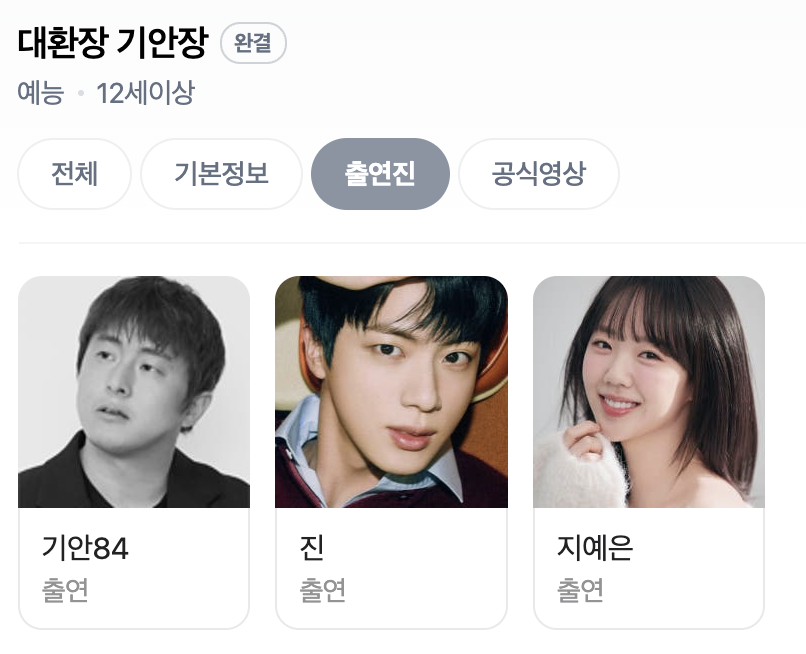The image size is (806, 654).
Task: Select the 전체 tab
Action: click(75, 174)
